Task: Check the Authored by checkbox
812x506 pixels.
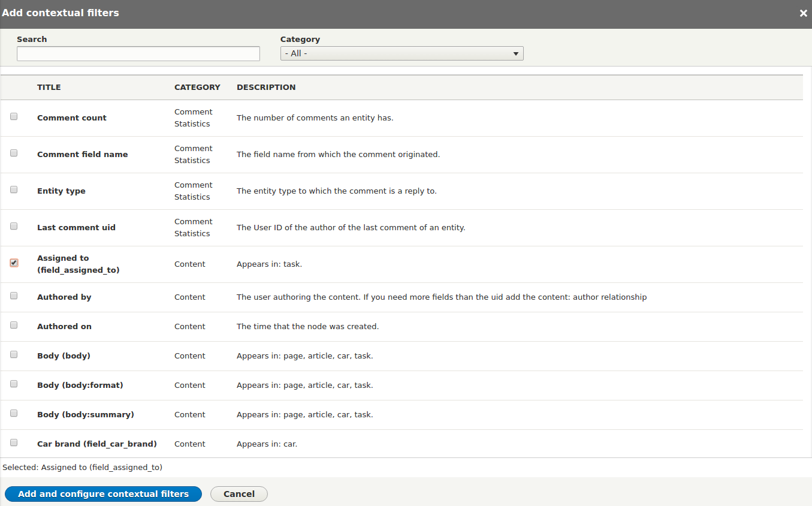Action: pyautogui.click(x=14, y=296)
